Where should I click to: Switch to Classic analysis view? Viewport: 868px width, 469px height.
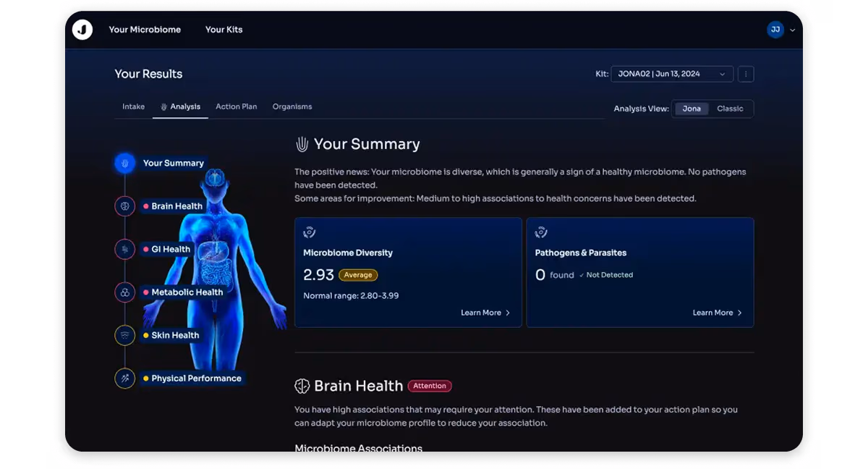730,109
